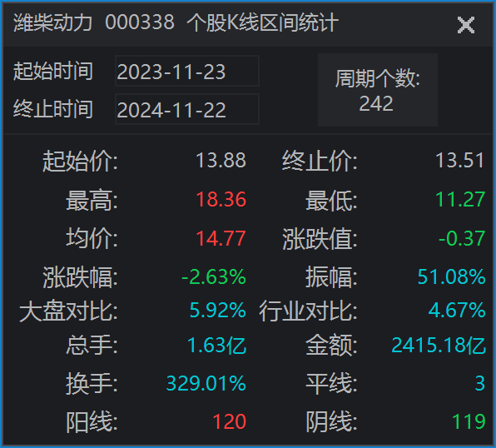
Task: Select the lowest price value 11.27
Action: tap(460, 200)
